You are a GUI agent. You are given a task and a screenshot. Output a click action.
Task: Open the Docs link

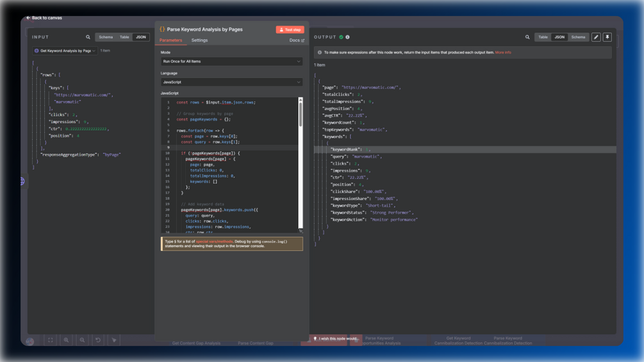tap(297, 40)
